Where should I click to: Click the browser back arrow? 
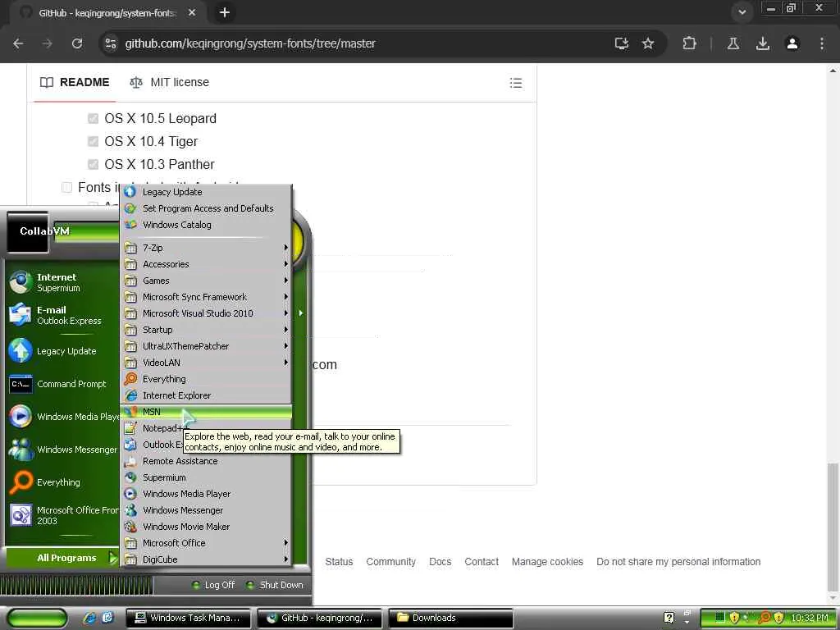[18, 43]
